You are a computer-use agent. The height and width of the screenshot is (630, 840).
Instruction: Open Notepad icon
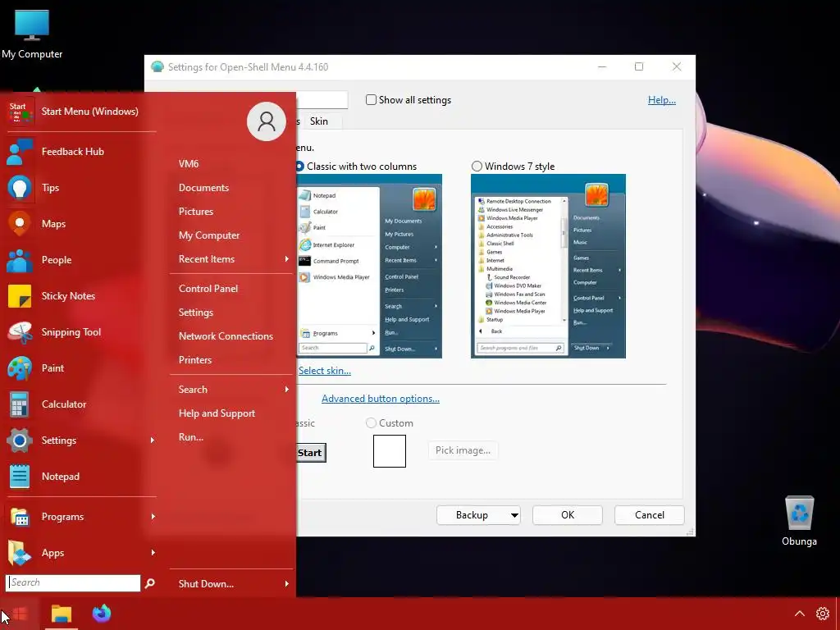coord(21,477)
